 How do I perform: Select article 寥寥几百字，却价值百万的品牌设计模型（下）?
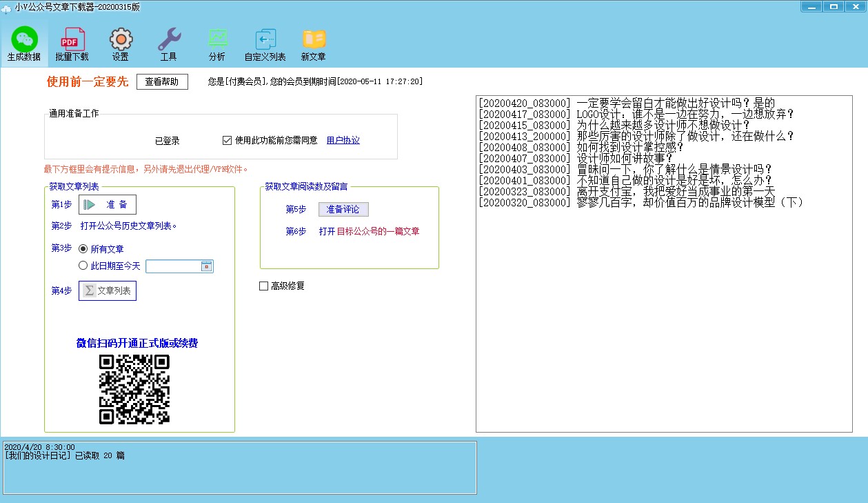pos(641,202)
